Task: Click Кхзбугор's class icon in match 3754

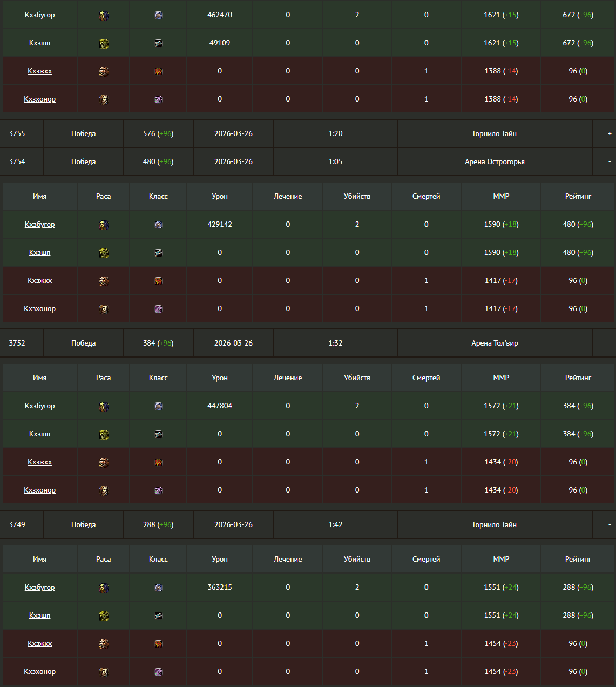Action: point(158,225)
